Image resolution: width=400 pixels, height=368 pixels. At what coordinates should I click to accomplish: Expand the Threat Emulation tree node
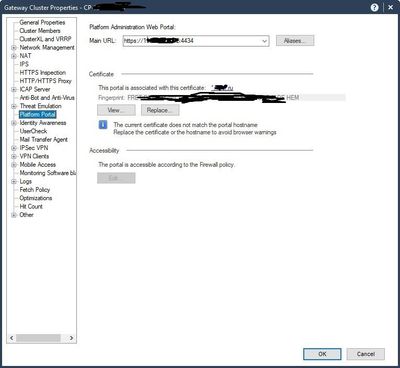pos(14,106)
